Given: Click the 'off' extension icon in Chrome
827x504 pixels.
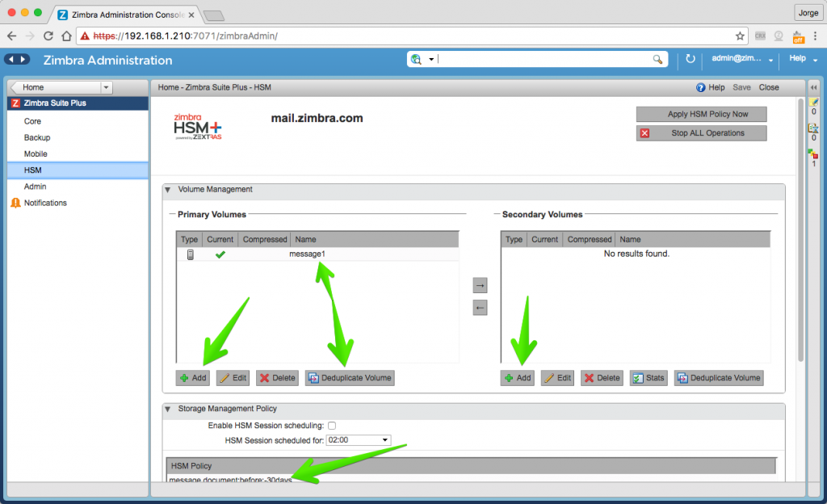Looking at the screenshot, I should (x=799, y=37).
